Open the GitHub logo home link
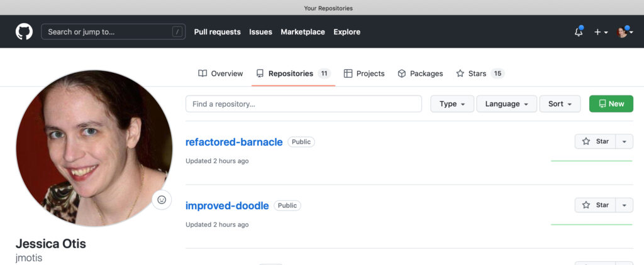Viewport: 644px width, 265px height. pos(24,31)
